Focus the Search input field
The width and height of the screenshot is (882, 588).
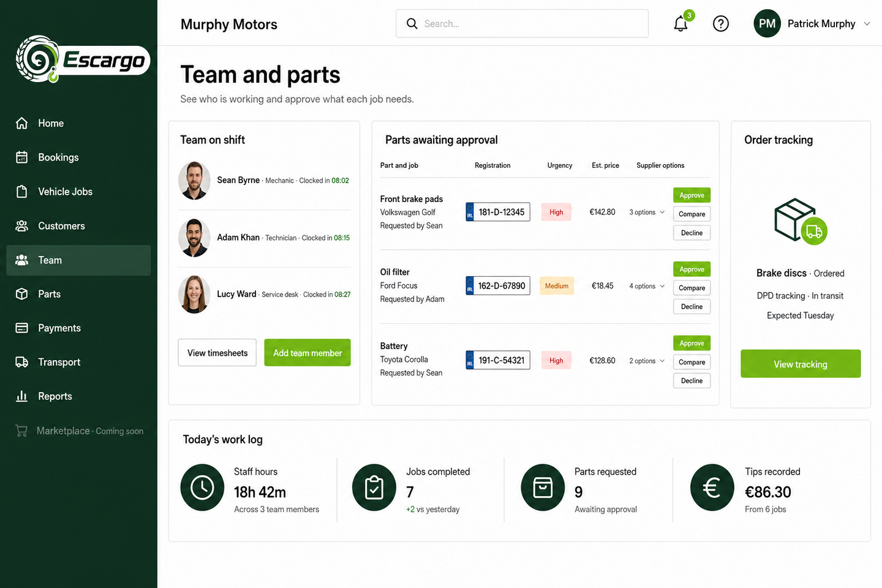click(x=522, y=23)
